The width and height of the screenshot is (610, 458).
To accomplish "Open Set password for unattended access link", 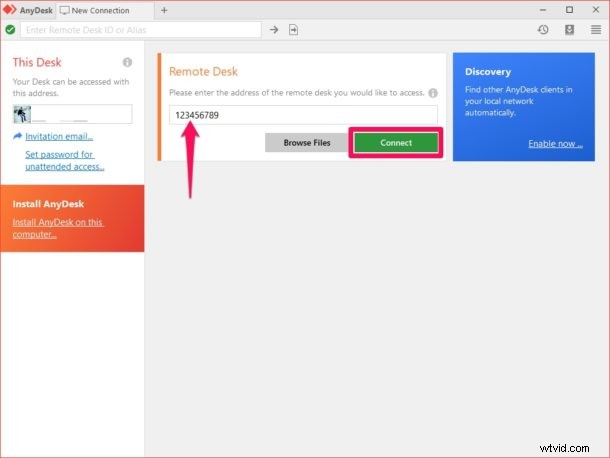I will (x=65, y=160).
